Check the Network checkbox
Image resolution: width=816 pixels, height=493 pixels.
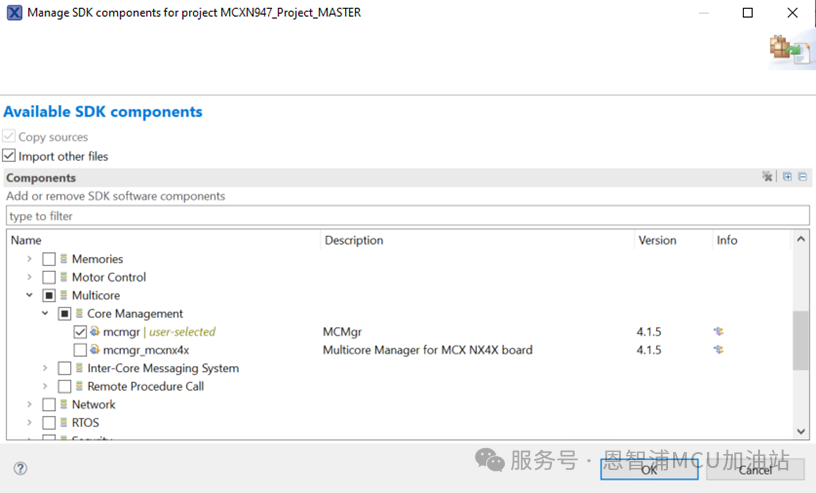(x=49, y=404)
